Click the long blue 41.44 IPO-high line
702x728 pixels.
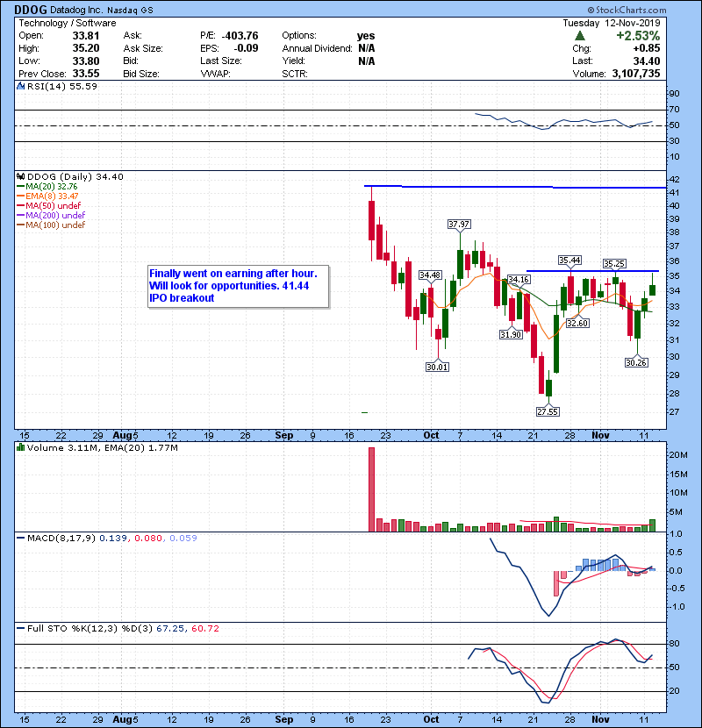point(515,187)
